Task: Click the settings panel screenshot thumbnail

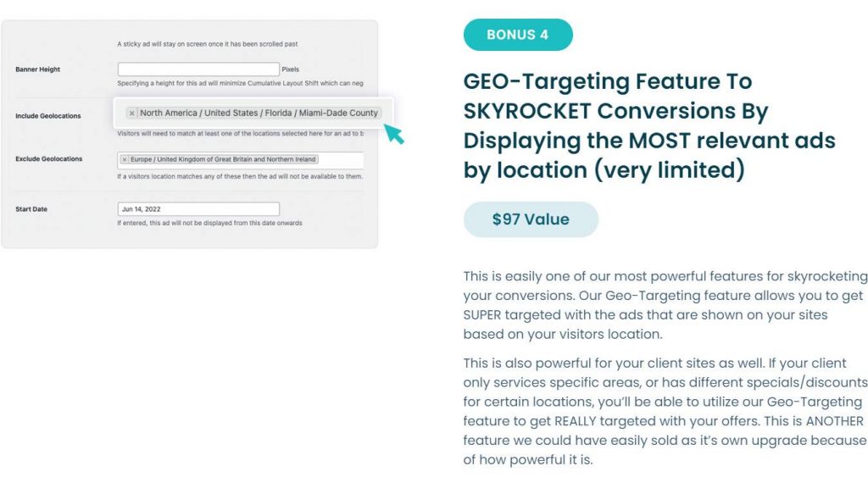Action: 190,135
